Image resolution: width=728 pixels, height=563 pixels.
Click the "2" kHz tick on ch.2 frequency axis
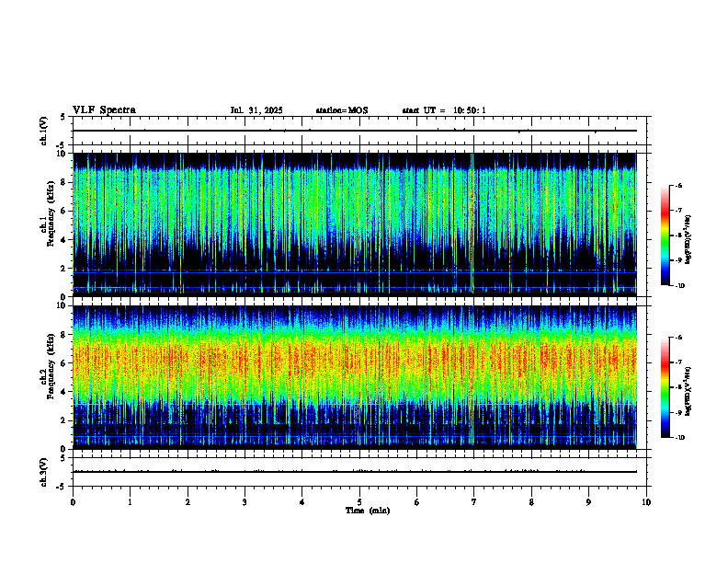click(65, 420)
